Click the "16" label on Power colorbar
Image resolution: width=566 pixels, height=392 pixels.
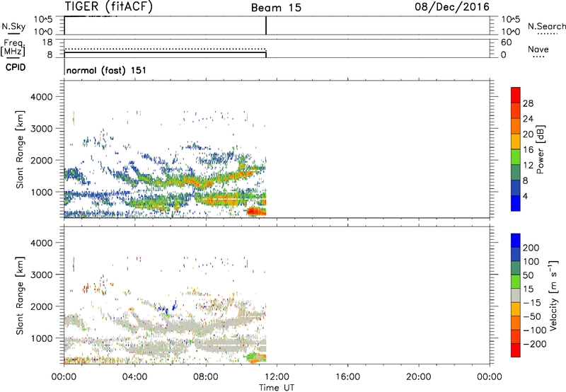pos(528,150)
